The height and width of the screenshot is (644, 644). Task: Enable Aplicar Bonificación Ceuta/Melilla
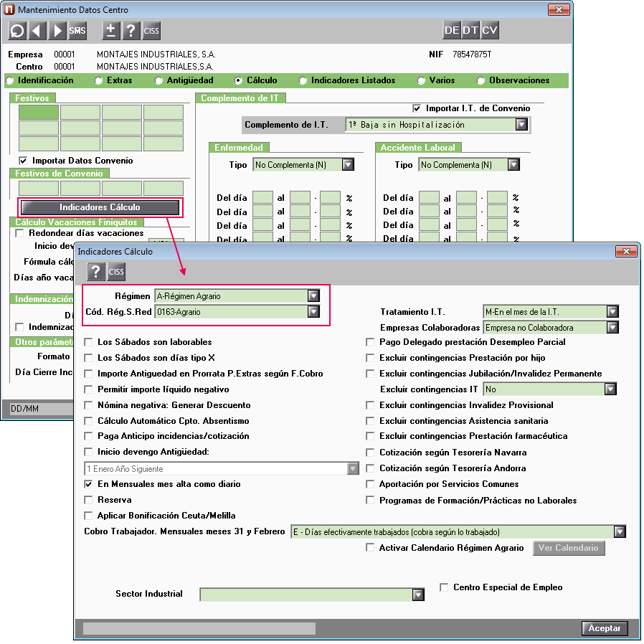[88, 516]
